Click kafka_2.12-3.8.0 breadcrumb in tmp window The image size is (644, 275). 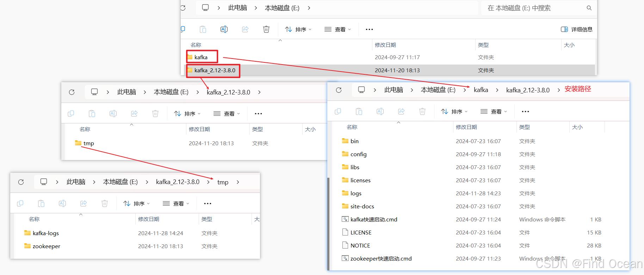coord(178,182)
